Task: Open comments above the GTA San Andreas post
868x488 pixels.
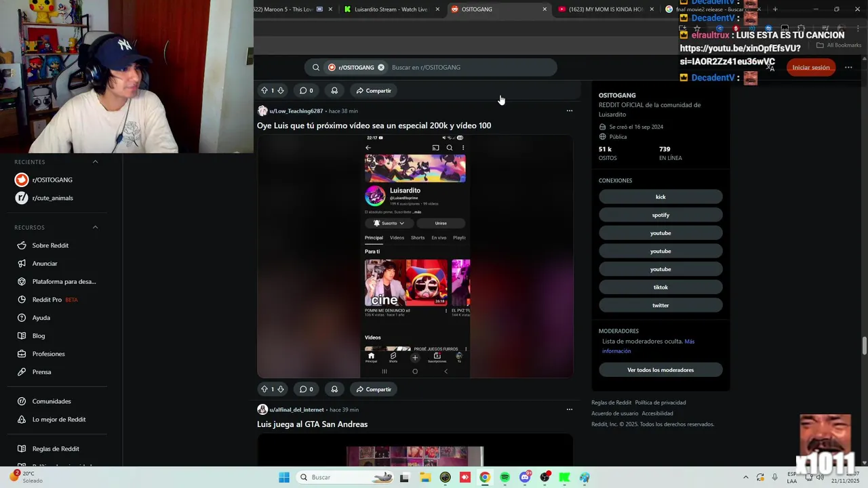Action: (307, 389)
